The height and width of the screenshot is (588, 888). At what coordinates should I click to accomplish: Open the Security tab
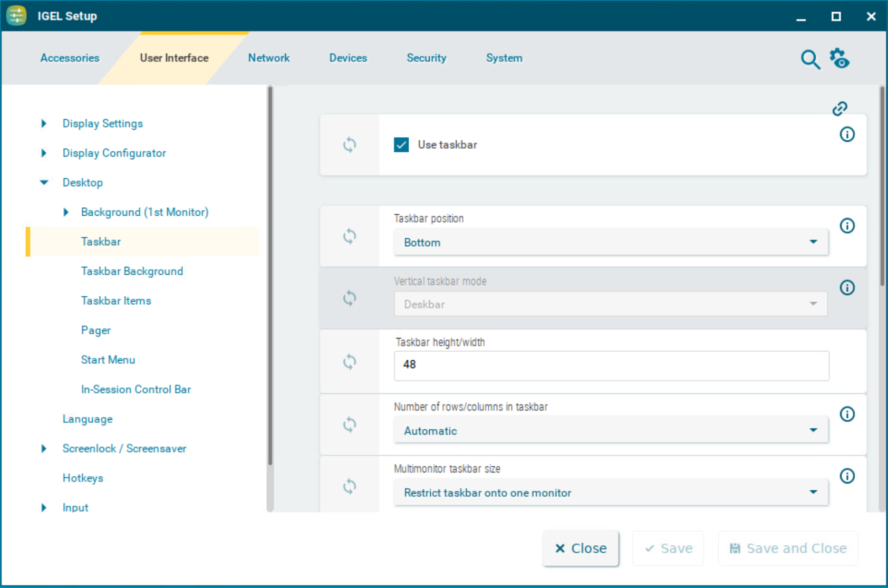point(426,58)
